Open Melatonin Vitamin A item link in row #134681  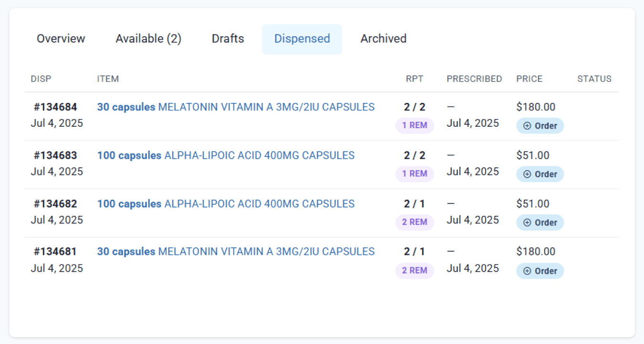[x=236, y=252]
